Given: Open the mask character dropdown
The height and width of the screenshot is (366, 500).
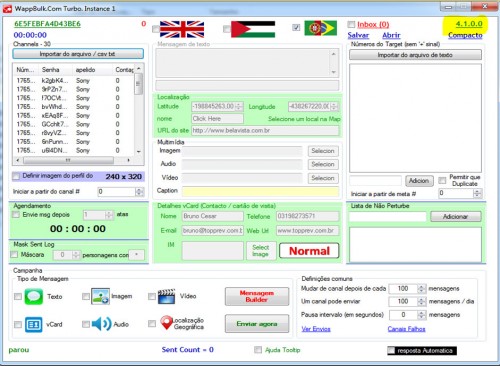Looking at the screenshot, I should point(136,255).
